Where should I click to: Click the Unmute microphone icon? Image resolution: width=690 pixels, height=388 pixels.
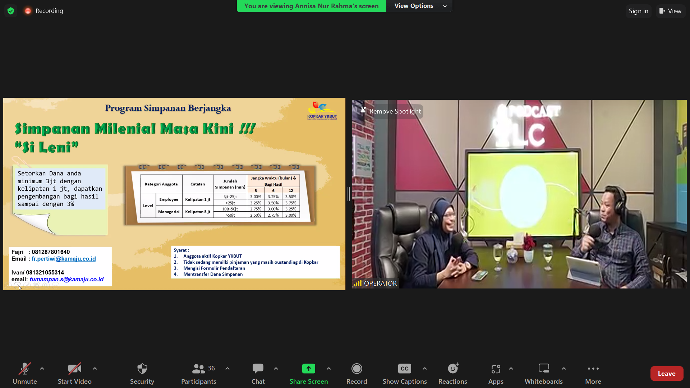click(25, 369)
